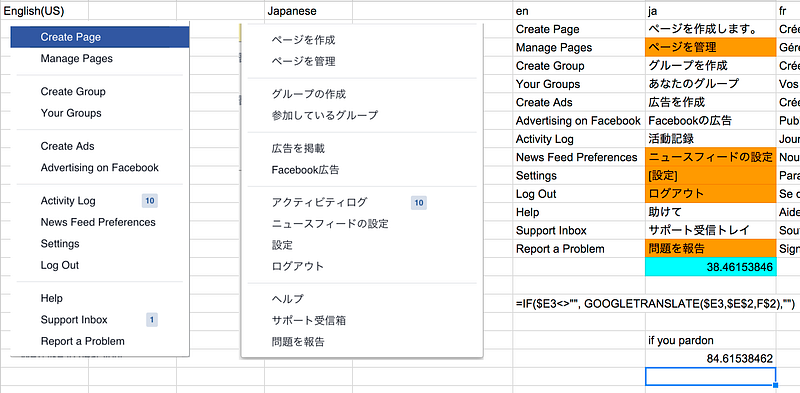Click cell '広告を作成'
800x393 pixels.
711,103
